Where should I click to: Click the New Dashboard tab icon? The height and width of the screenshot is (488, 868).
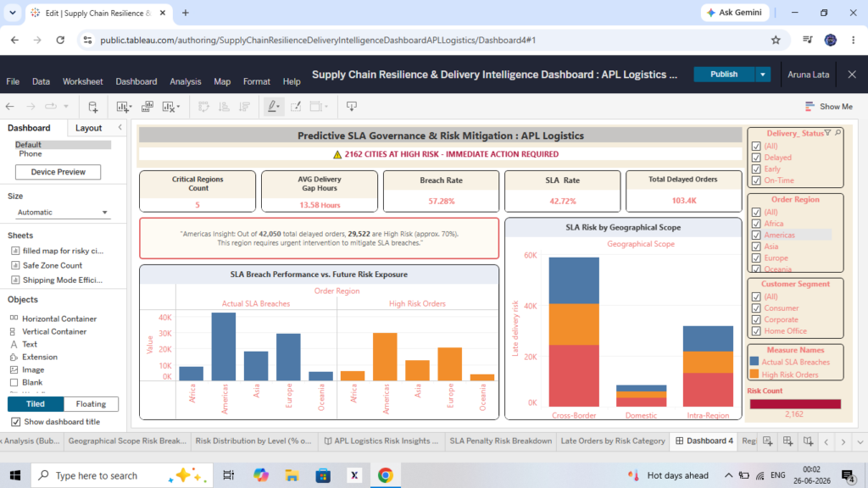(788, 441)
